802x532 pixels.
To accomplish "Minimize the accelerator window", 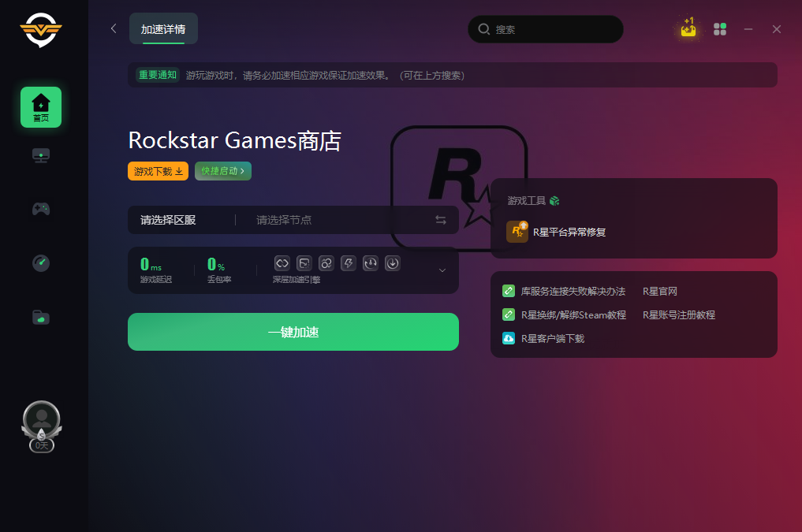I will (x=748, y=29).
